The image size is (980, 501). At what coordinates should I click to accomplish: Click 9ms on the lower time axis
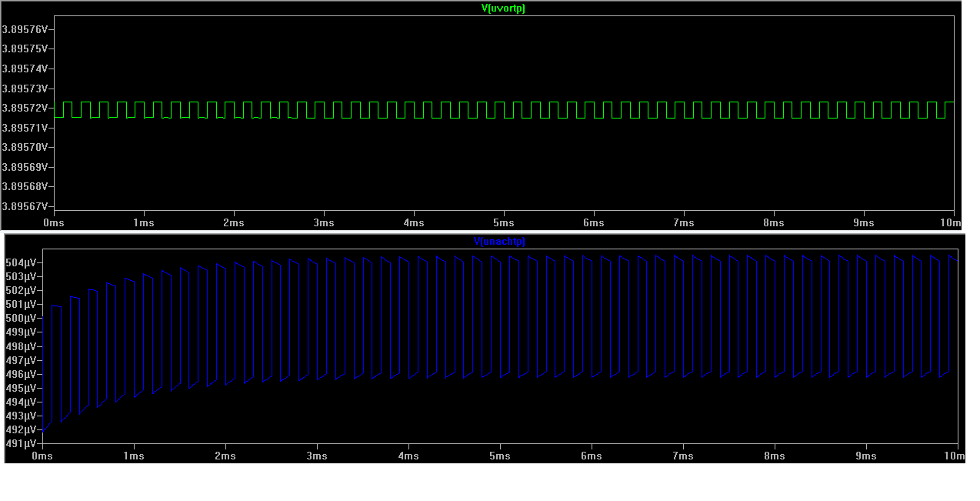pos(866,456)
